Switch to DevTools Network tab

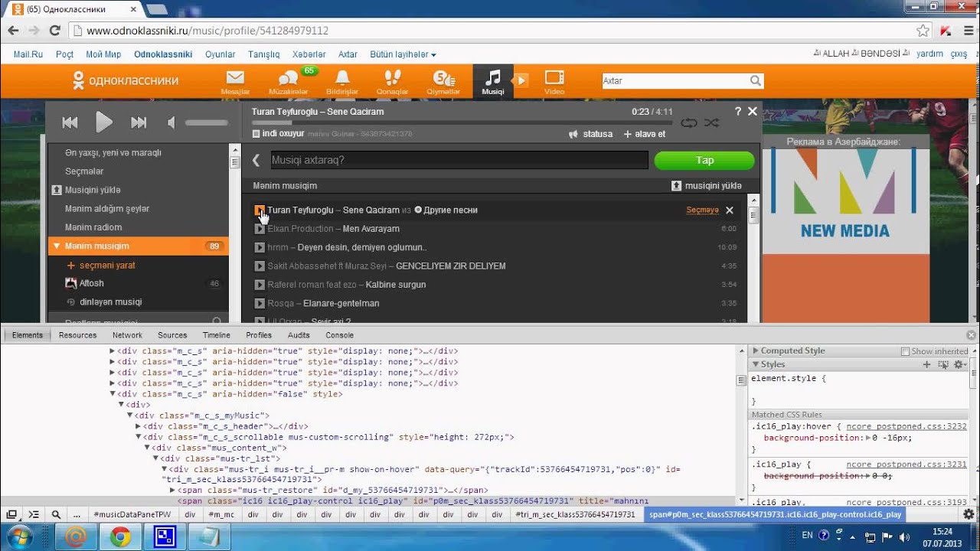tap(127, 334)
